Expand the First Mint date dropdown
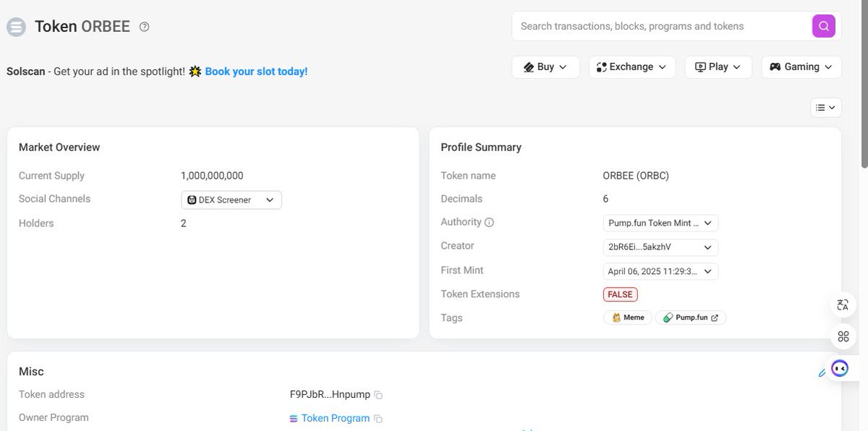Viewport: 868px width, 431px height. [660, 272]
